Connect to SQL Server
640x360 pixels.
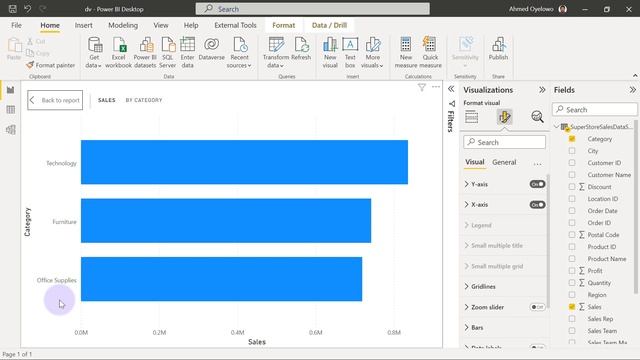pyautogui.click(x=168, y=52)
